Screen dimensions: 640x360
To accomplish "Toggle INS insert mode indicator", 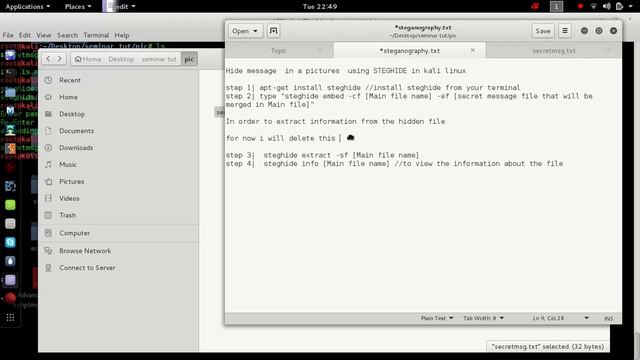I will pyautogui.click(x=608, y=318).
